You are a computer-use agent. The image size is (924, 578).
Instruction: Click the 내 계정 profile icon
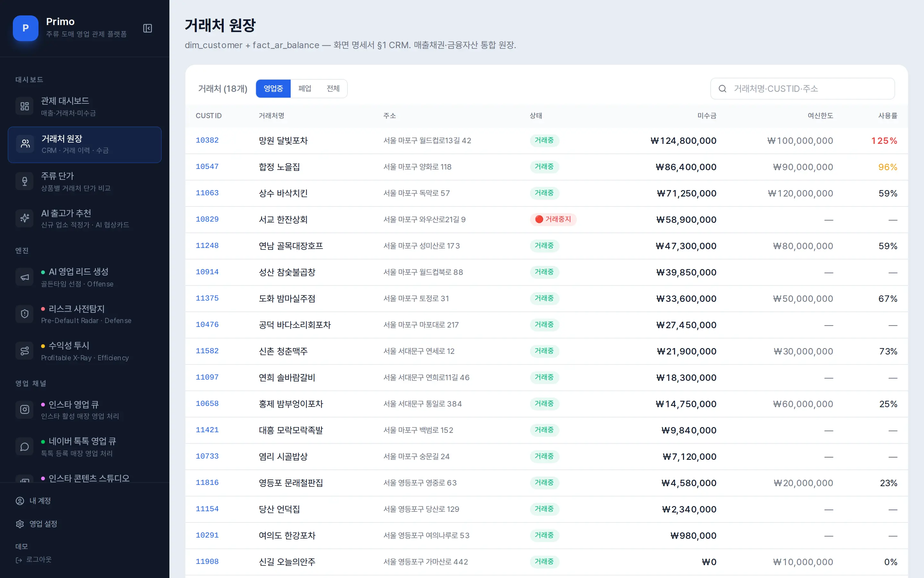tap(20, 501)
